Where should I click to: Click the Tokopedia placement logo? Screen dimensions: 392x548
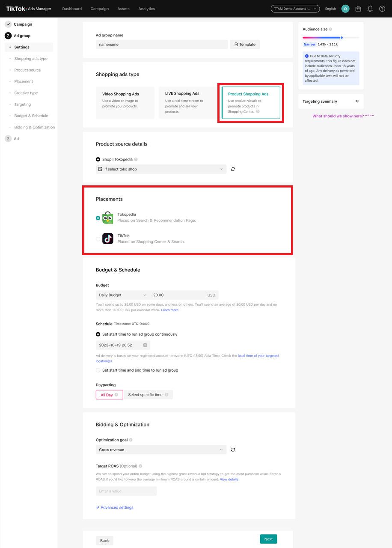tap(108, 217)
